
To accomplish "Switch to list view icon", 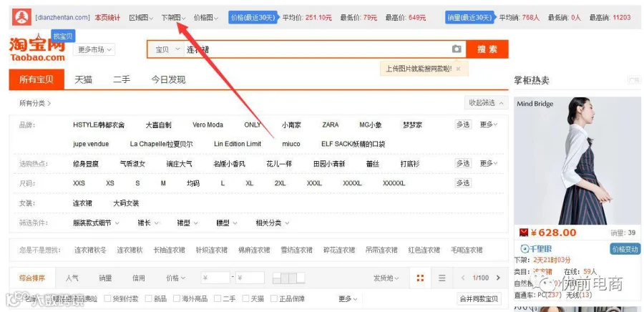I will pos(442,278).
